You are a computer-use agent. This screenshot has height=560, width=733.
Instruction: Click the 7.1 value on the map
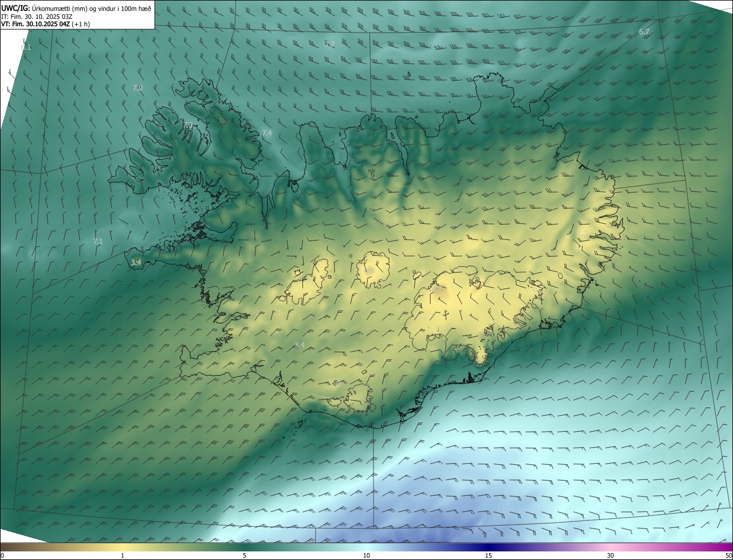[x=98, y=242]
